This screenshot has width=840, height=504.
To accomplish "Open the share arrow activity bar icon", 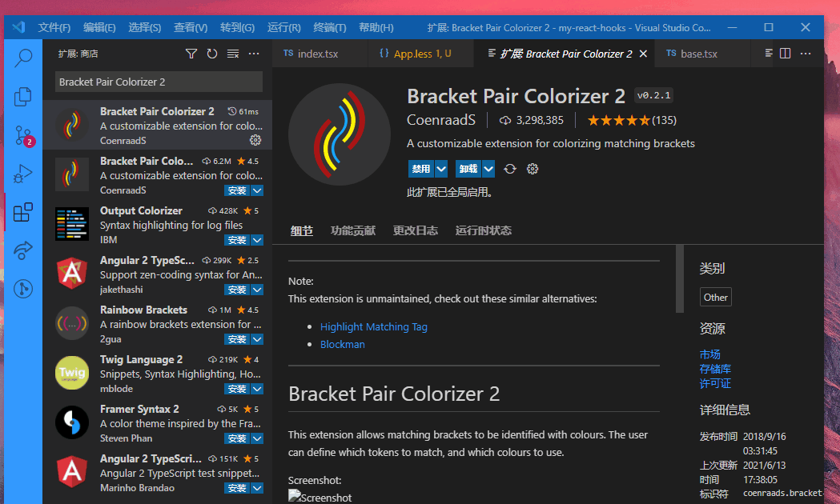I will tap(23, 250).
